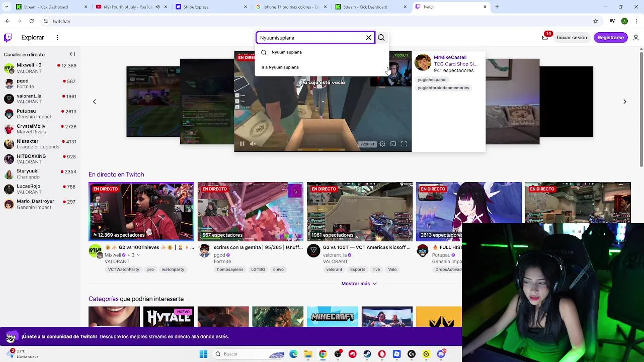Open the Hytale category card

click(x=169, y=317)
